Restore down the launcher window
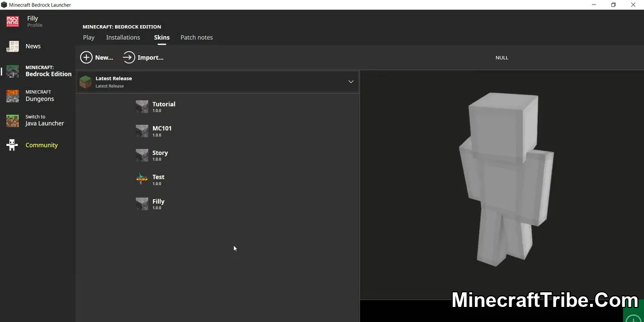The image size is (644, 322). click(613, 5)
